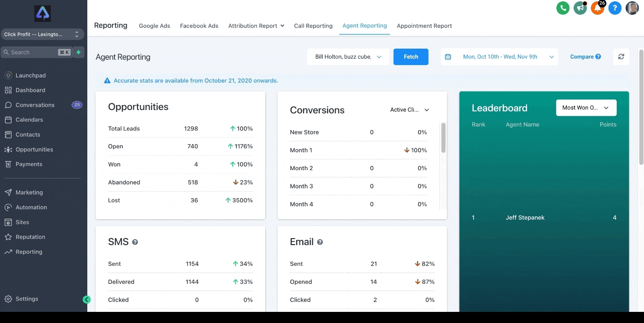Screen dimensions: 644x323
Task: Click the app logo icon in sidebar
Action: coord(42,14)
